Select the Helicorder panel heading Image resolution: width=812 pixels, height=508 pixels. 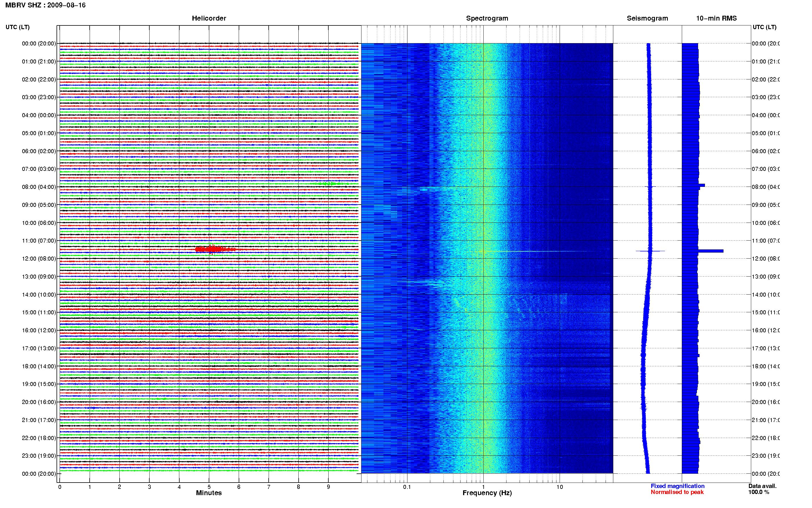tap(209, 18)
